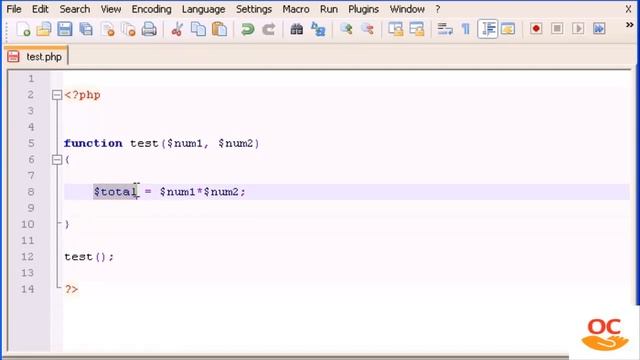This screenshot has width=640, height=360.
Task: Click line number 12 in margin
Action: [27, 257]
